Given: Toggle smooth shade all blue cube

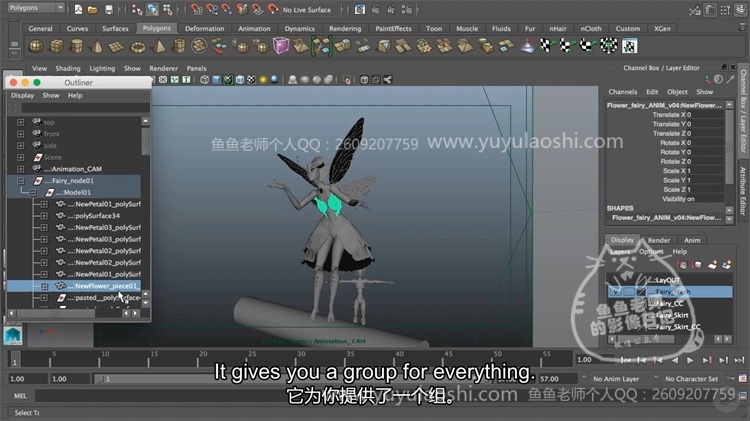Looking at the screenshot, I should (x=216, y=80).
